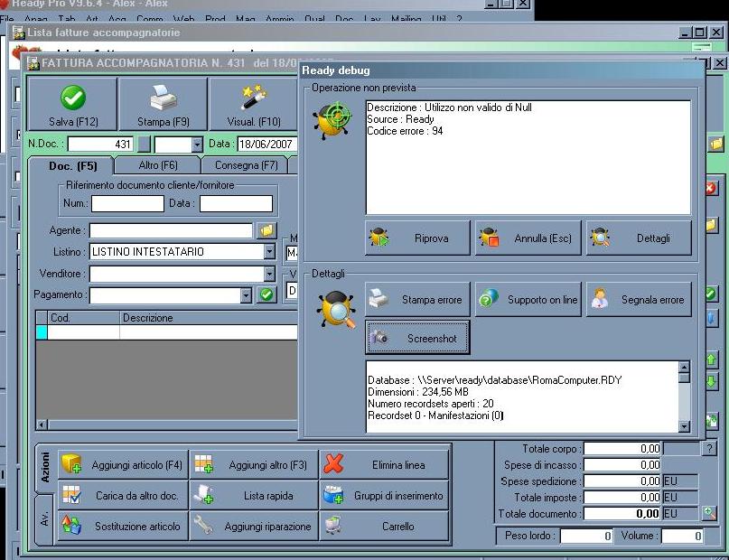Click the question mark button beside Totale corpo
This screenshot has width=729, height=560.
click(709, 449)
